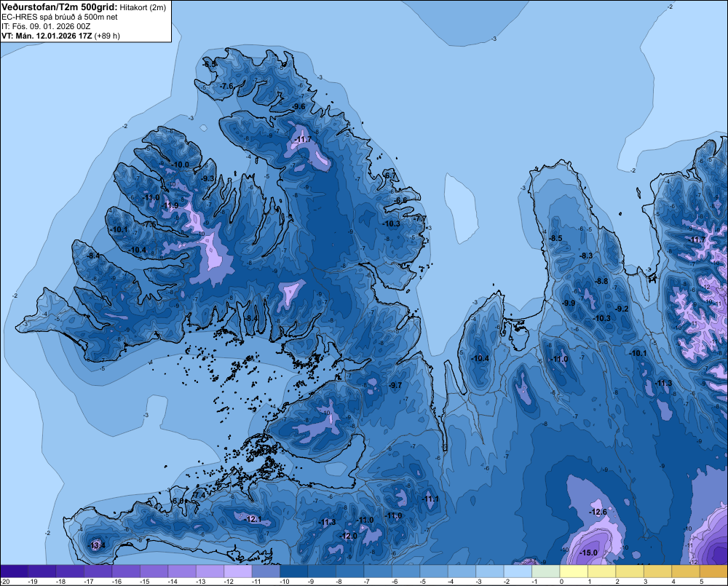Click the -11.9 temperature value
The image size is (728, 586).
[x=170, y=206]
